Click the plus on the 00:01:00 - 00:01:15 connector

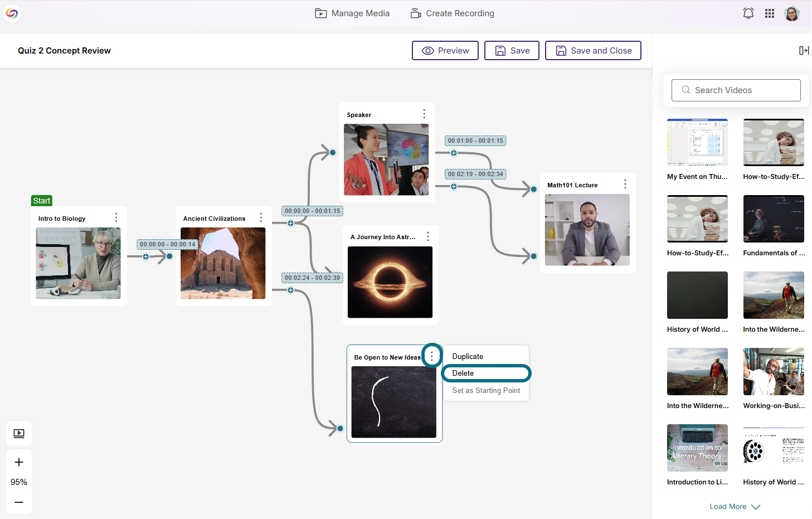tap(454, 153)
